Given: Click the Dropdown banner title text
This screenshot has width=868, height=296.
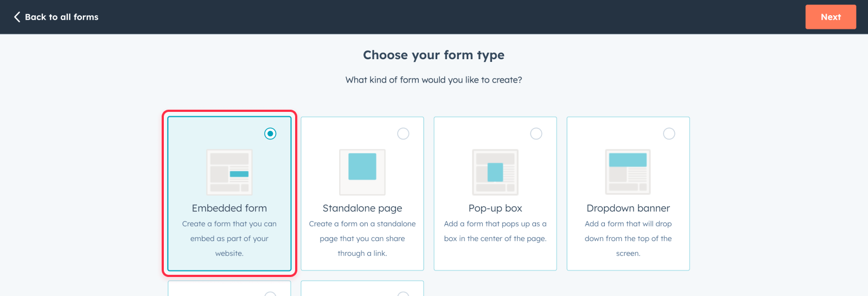Looking at the screenshot, I should 628,208.
